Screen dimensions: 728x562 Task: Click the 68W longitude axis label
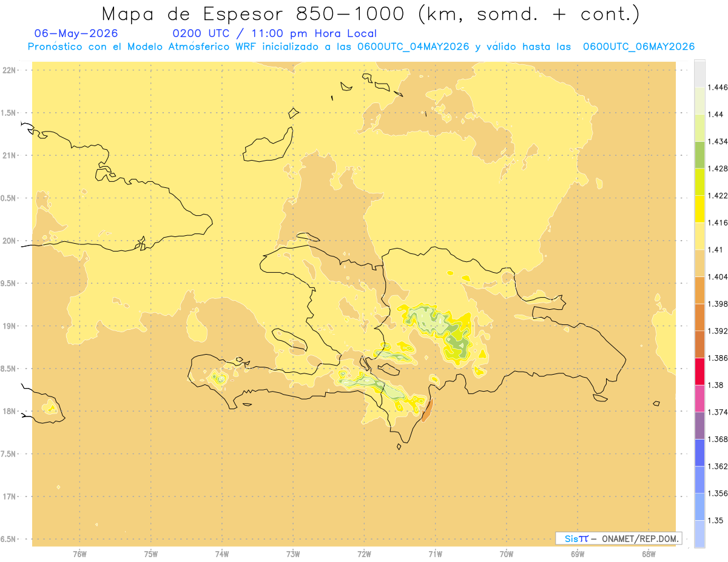[x=648, y=554]
